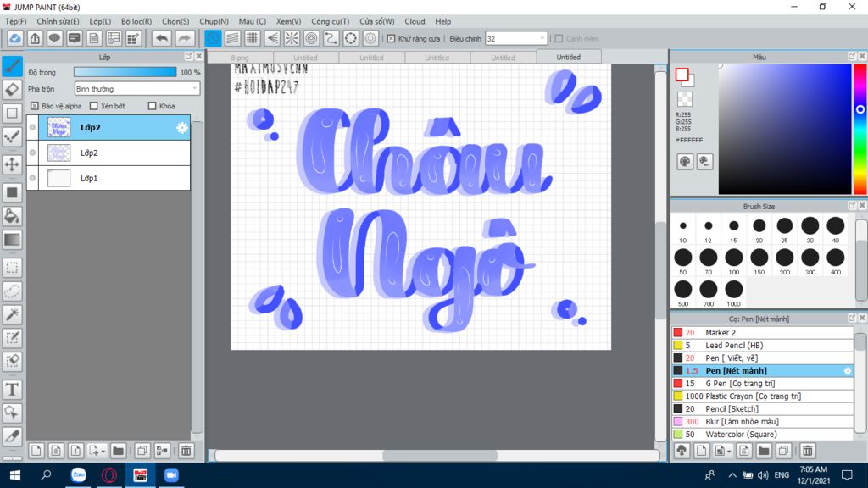The width and height of the screenshot is (868, 488).
Task: Switch to the 8.png tab
Action: click(240, 58)
